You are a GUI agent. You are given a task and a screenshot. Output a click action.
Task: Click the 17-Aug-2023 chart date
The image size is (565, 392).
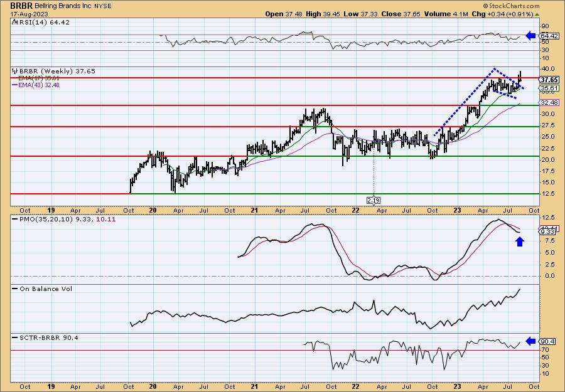pyautogui.click(x=29, y=14)
